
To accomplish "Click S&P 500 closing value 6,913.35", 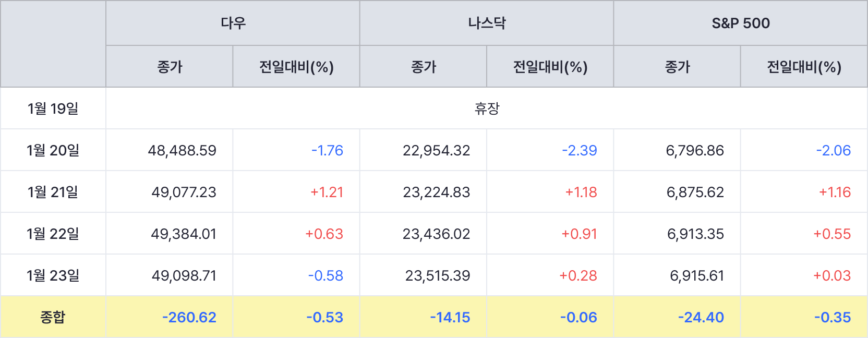I will [695, 234].
